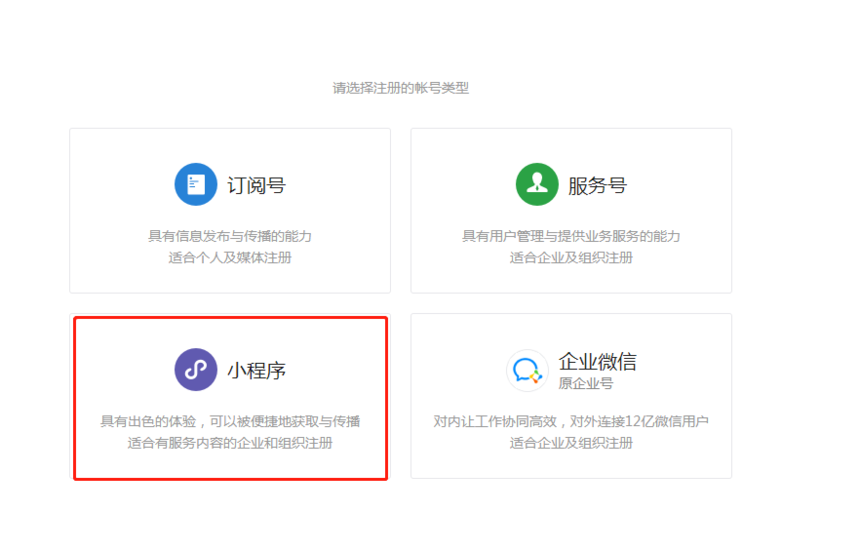Click the purple 小程序 link icon
The image size is (860, 552).
coord(196,369)
